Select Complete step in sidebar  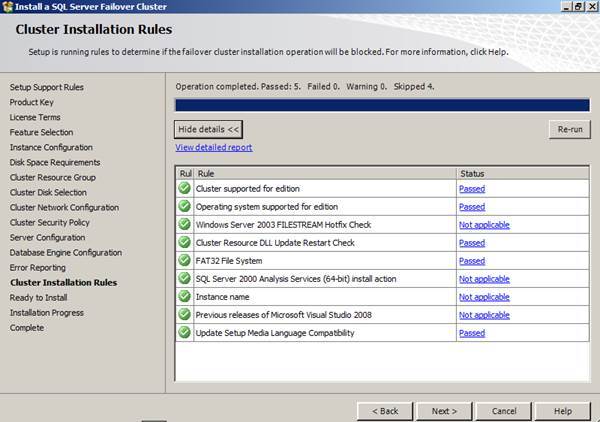[27, 327]
